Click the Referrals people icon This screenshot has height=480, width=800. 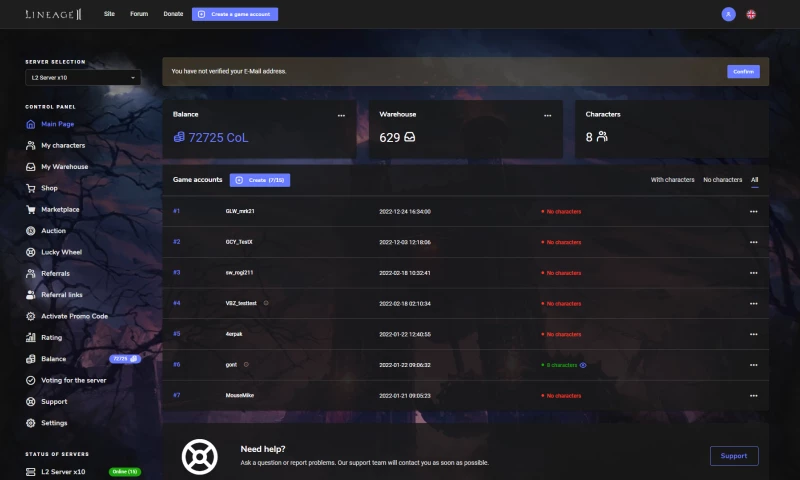(x=31, y=273)
